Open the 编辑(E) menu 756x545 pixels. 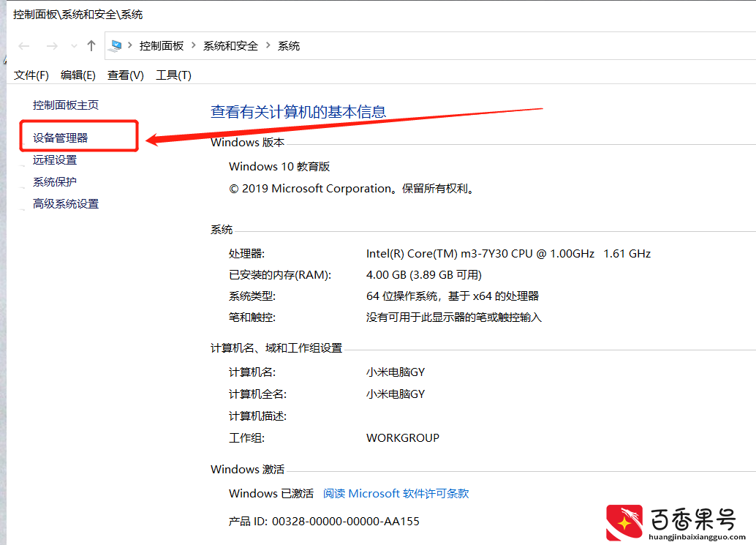click(x=78, y=75)
